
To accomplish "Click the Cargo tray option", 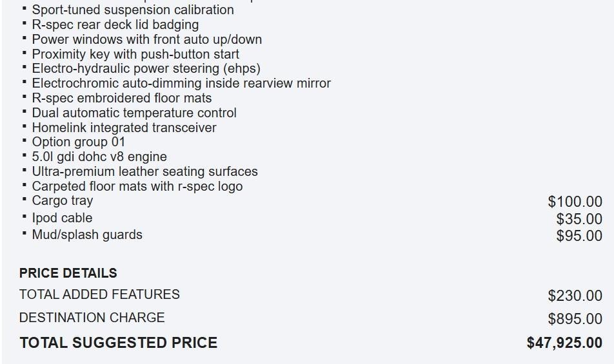I will tap(63, 201).
